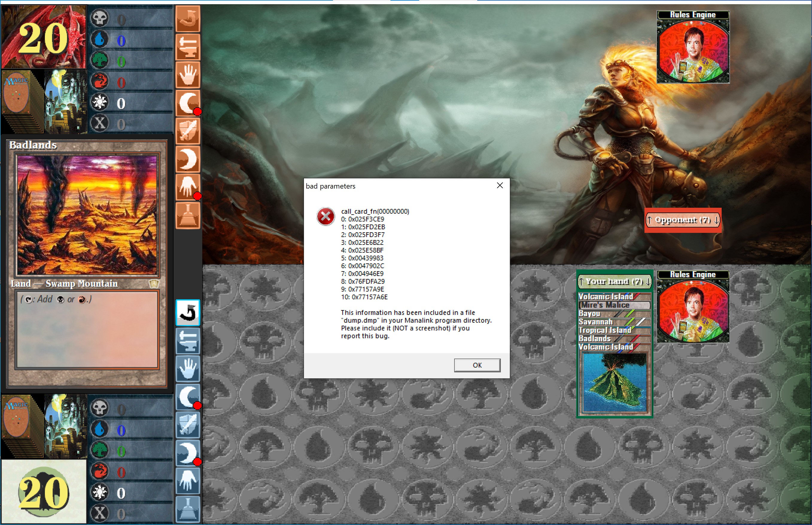Click your blue combat shield-and-sword icon
The width and height of the screenshot is (812, 525).
click(x=188, y=425)
